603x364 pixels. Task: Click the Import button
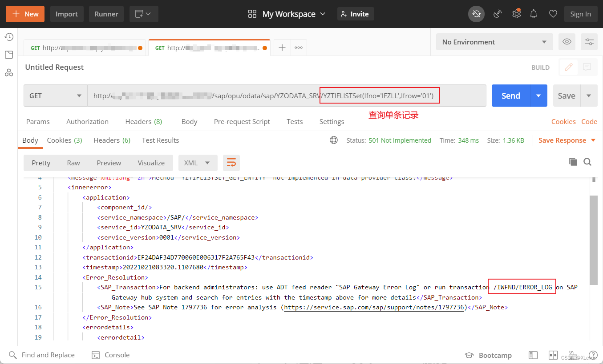tap(67, 14)
